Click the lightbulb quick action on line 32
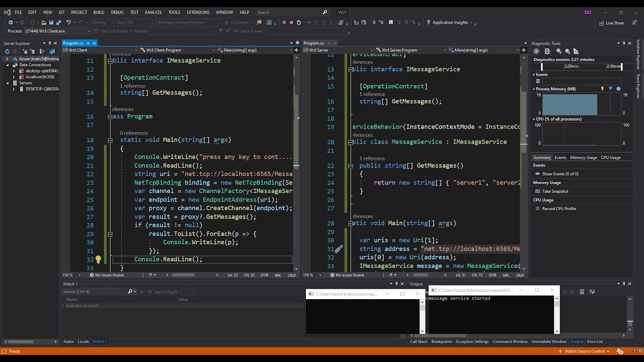The height and width of the screenshot is (362, 644). [98, 259]
